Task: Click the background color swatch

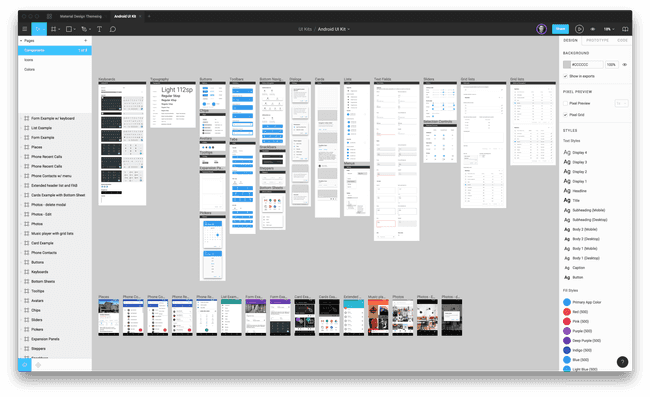Action: point(567,65)
